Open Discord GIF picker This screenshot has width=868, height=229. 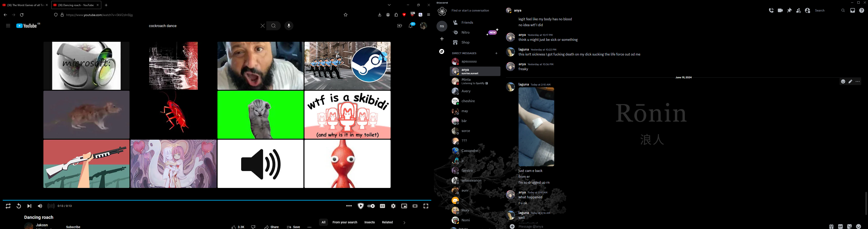click(x=840, y=227)
